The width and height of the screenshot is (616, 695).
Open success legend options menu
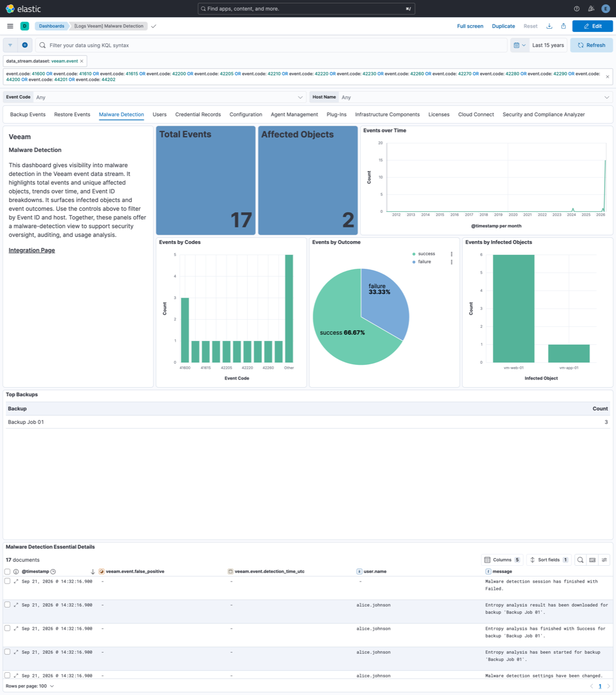[x=452, y=254]
